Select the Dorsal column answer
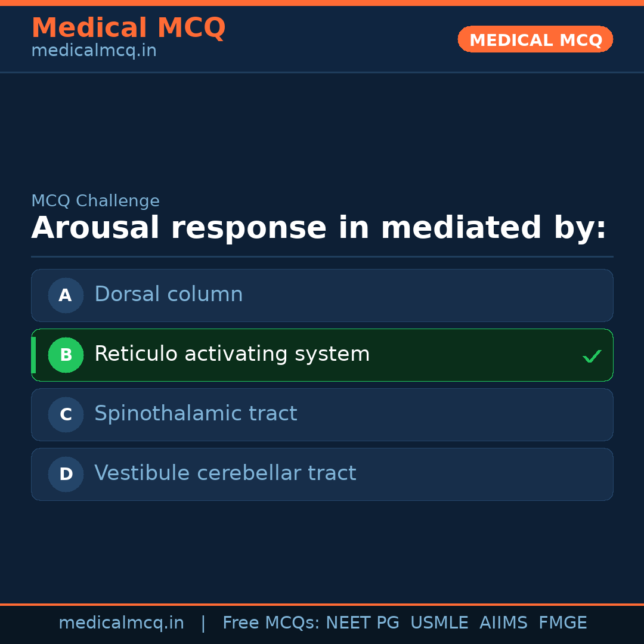644x644 pixels. 169,295
